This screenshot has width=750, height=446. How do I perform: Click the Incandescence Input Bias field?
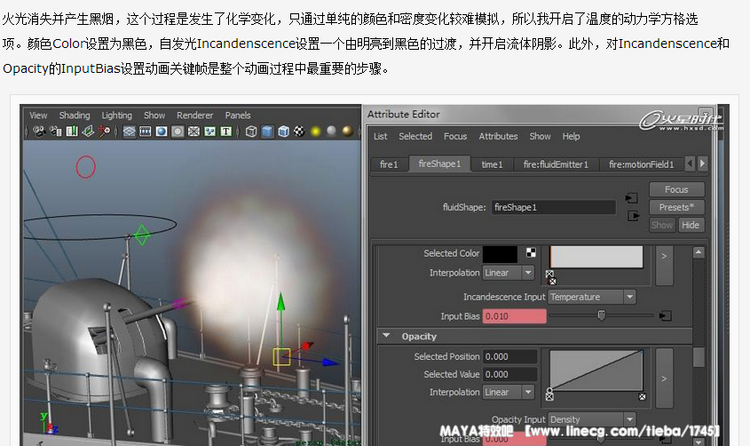[515, 316]
